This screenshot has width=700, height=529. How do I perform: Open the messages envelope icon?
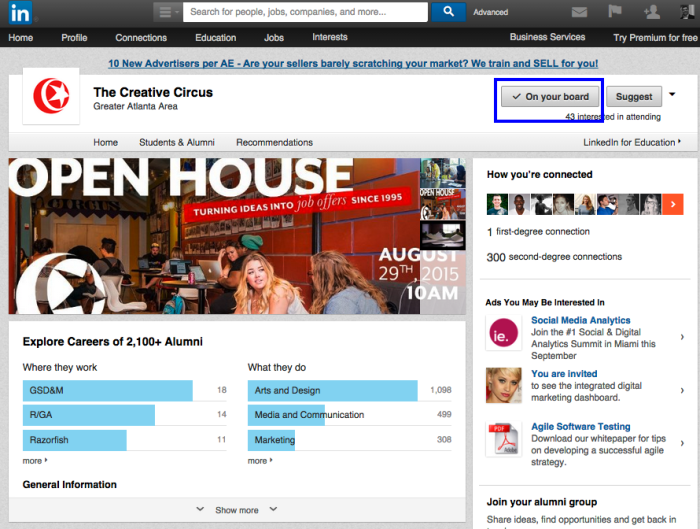coord(579,12)
